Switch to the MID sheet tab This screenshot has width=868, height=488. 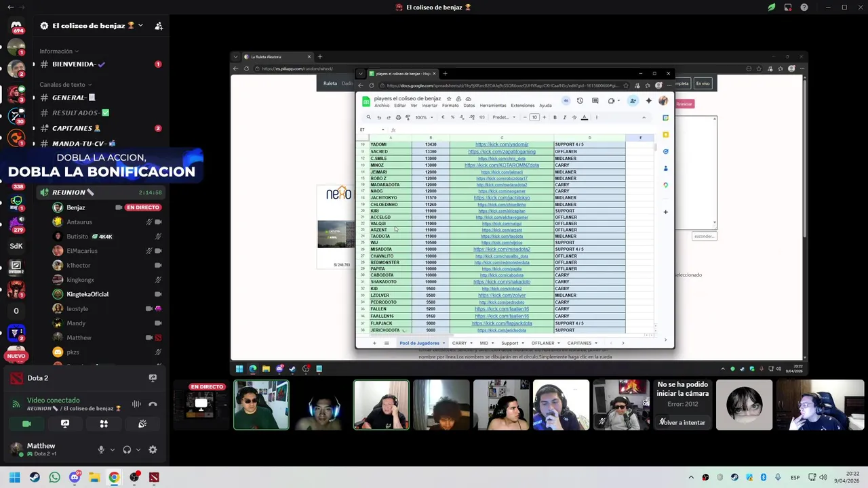pos(484,343)
